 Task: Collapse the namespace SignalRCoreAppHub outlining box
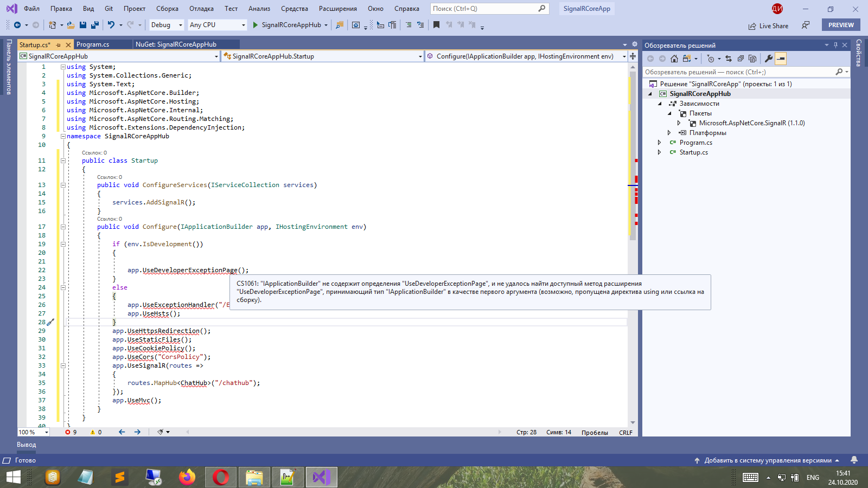click(x=63, y=136)
